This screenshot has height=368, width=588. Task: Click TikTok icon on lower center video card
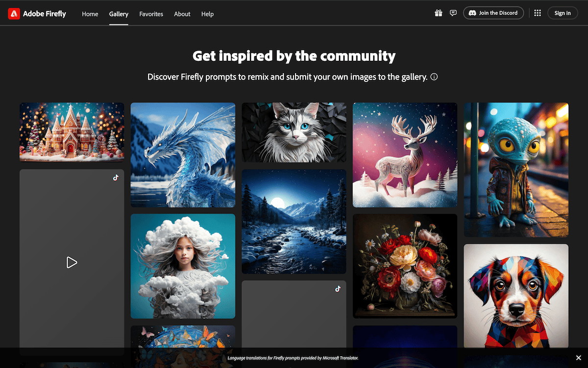coord(338,289)
